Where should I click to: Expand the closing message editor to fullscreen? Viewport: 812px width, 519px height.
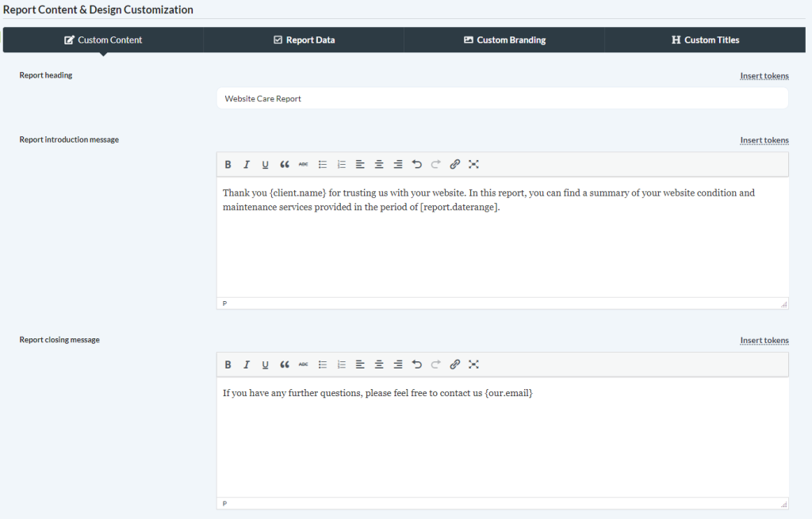(473, 364)
